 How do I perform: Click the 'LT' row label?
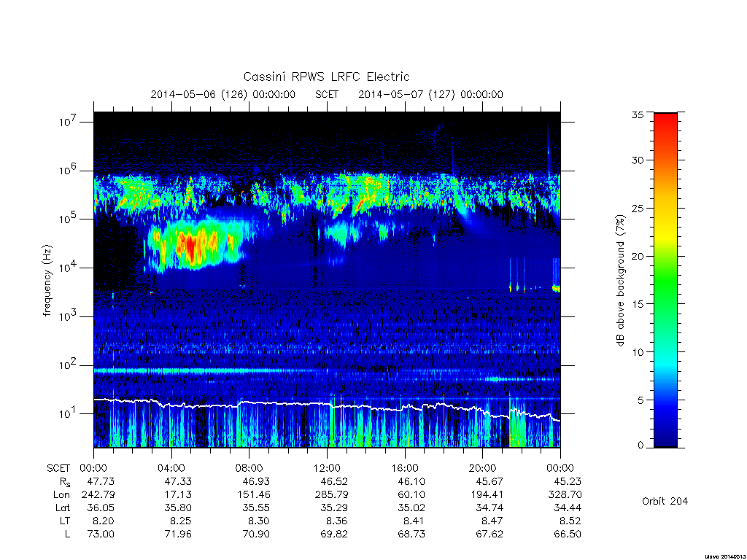click(x=65, y=521)
